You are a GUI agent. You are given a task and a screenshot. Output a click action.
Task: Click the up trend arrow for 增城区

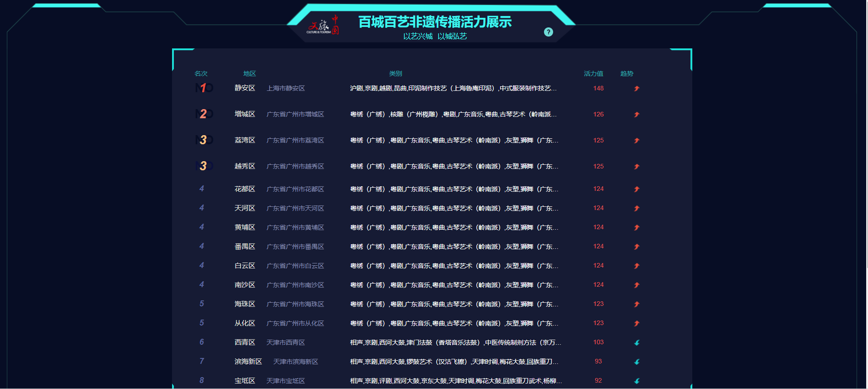click(x=637, y=114)
